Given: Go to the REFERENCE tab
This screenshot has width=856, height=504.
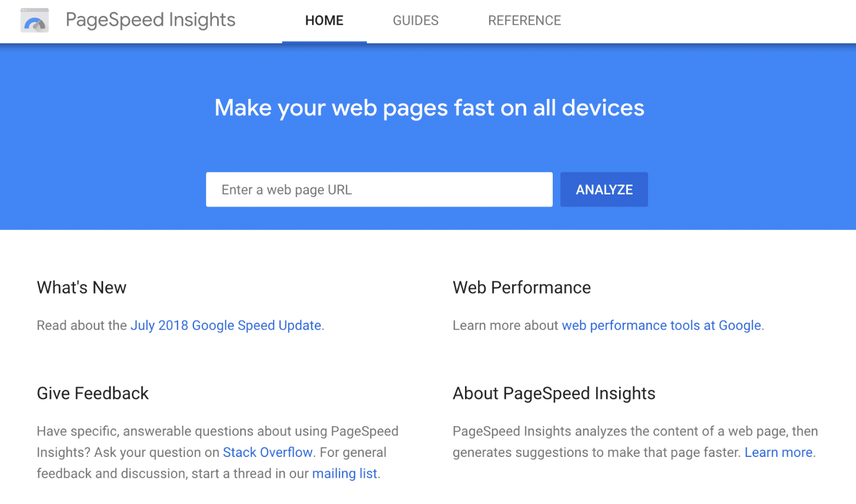Looking at the screenshot, I should coord(524,21).
